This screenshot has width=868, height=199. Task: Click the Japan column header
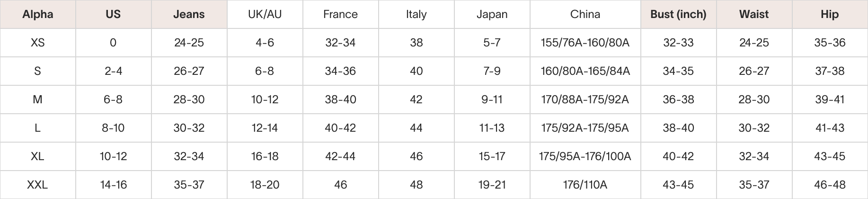(492, 14)
